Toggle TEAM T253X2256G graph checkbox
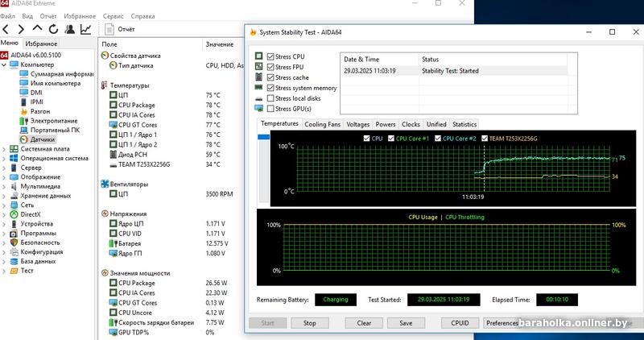This screenshot has height=340, width=644. pyautogui.click(x=485, y=139)
